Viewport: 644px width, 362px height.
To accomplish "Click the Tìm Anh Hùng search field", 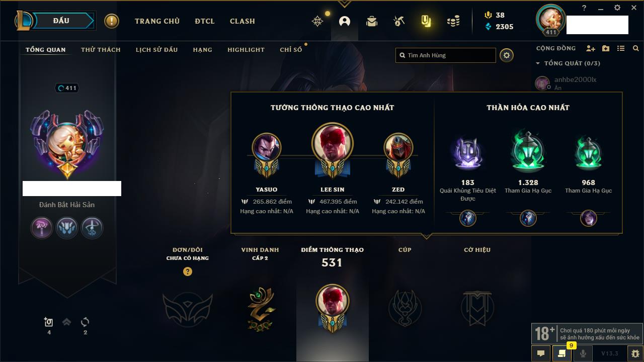I will point(446,55).
